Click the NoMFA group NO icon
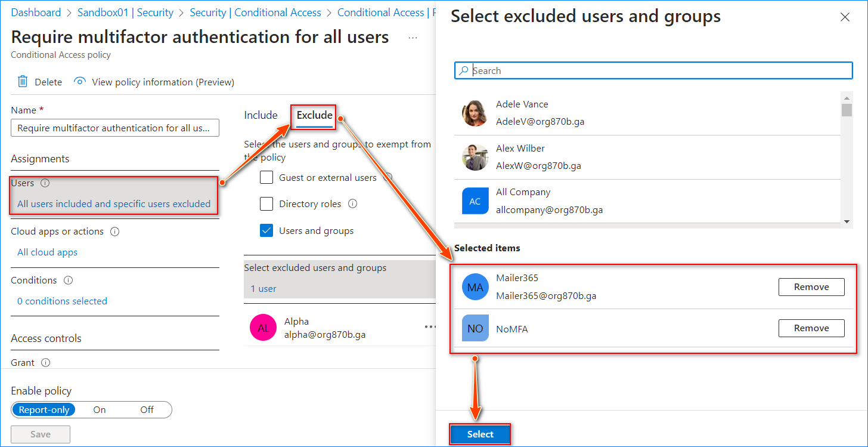This screenshot has height=447, width=868. click(x=475, y=328)
